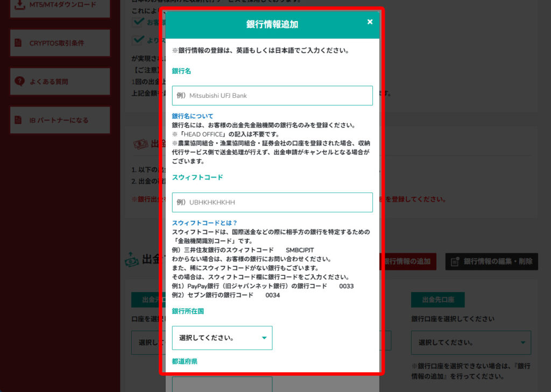Click the スウィフトコード field label

coord(197,177)
